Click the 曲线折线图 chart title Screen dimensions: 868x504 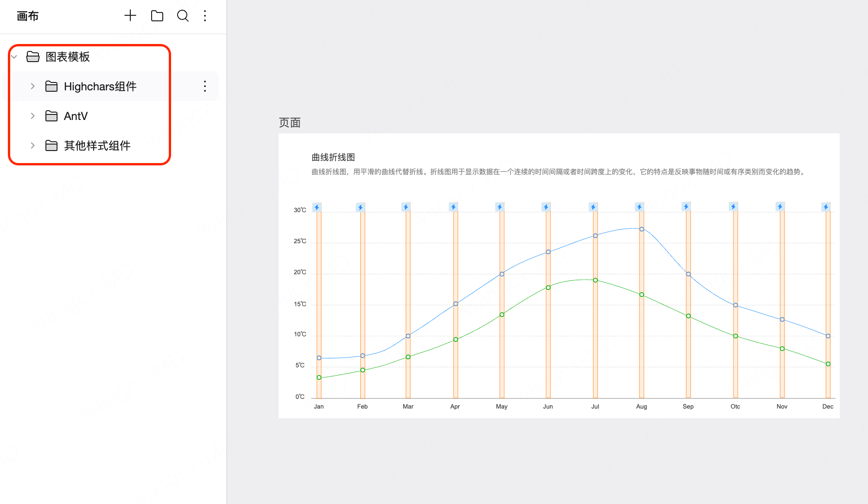334,157
